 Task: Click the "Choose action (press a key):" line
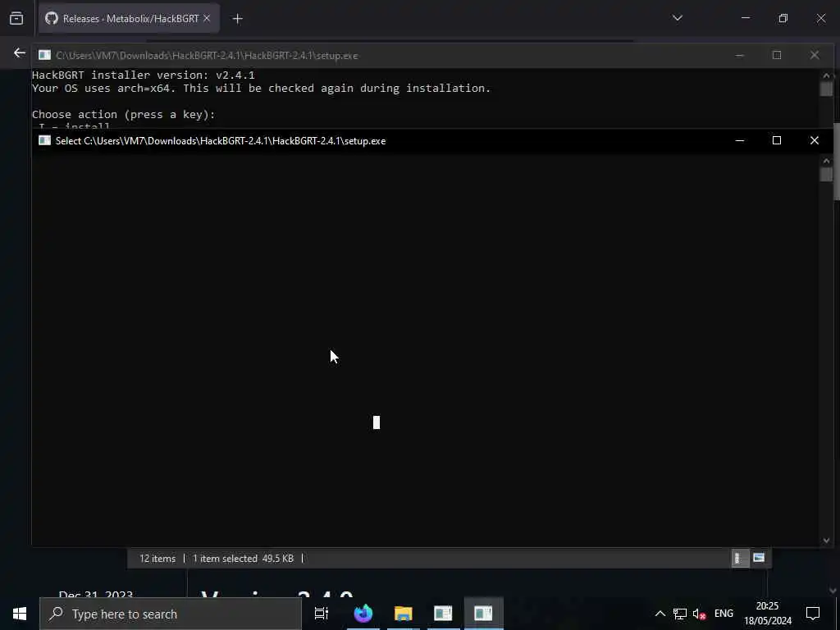point(123,115)
